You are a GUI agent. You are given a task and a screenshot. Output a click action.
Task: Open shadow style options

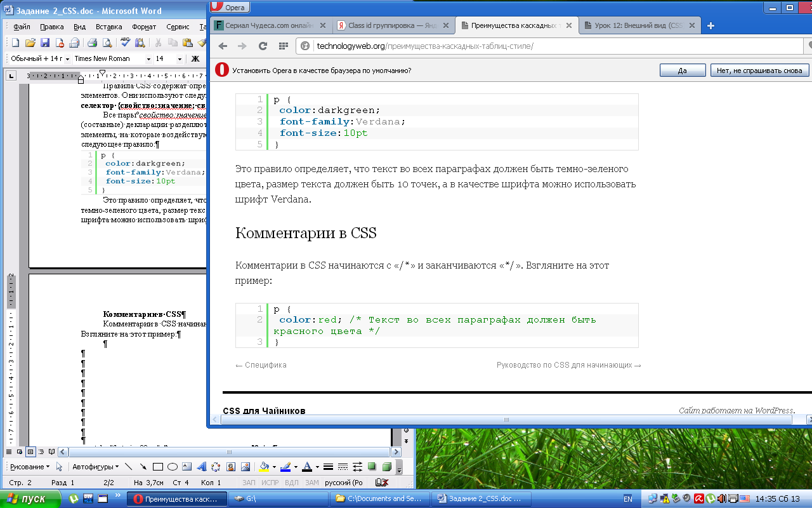(x=372, y=467)
